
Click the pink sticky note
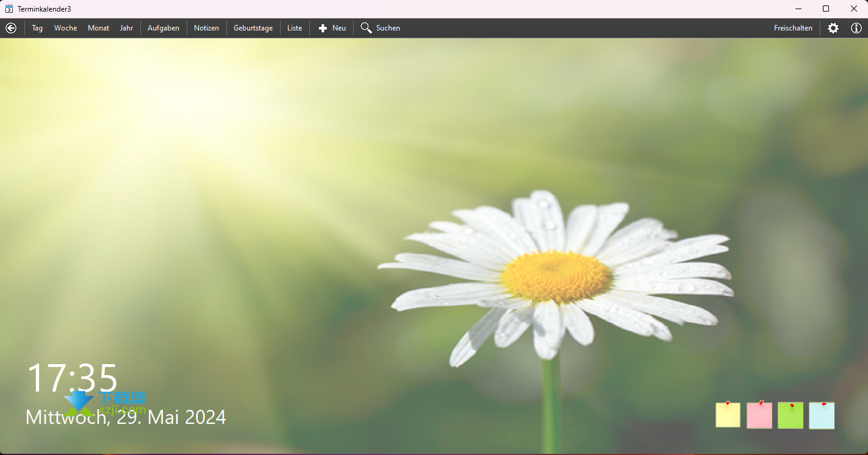pos(759,414)
